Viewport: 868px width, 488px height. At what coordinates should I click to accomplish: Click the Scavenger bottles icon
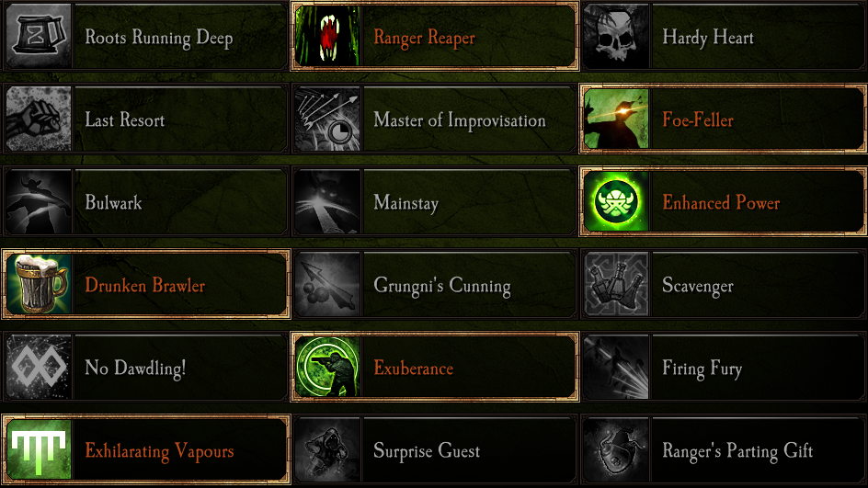(x=616, y=284)
